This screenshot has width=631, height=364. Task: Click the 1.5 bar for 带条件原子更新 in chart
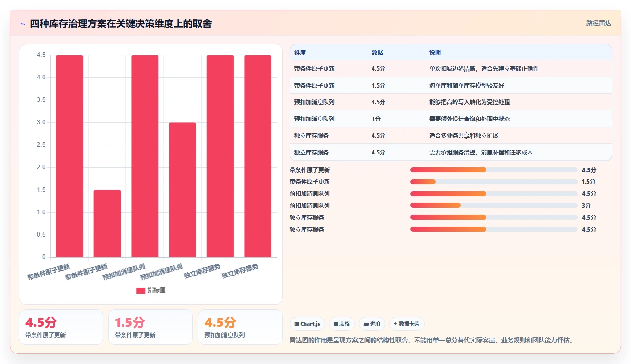tap(107, 223)
